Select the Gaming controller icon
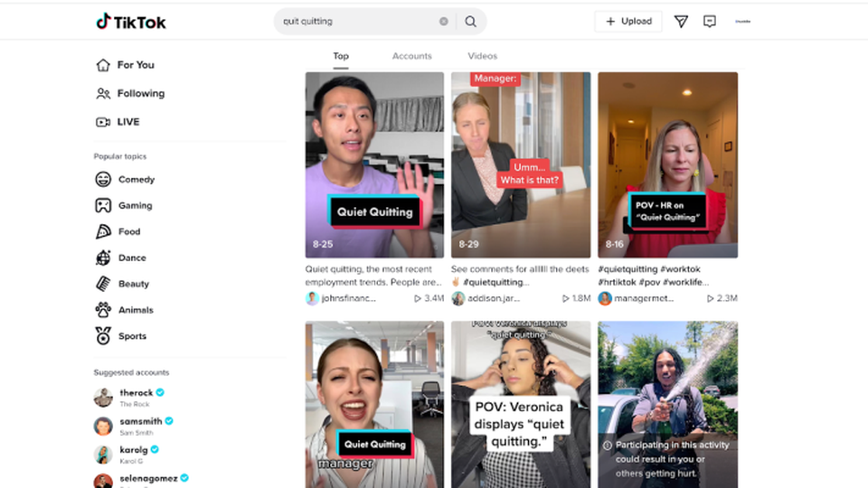Viewport: 868px width, 488px height. (x=103, y=205)
